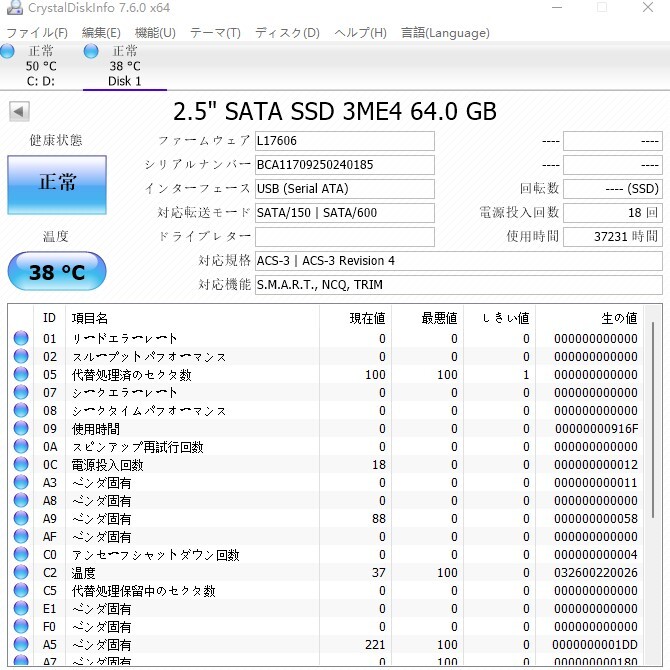This screenshot has width=670, height=670.
Task: Click the しきい値 column header
Action: coord(500,318)
